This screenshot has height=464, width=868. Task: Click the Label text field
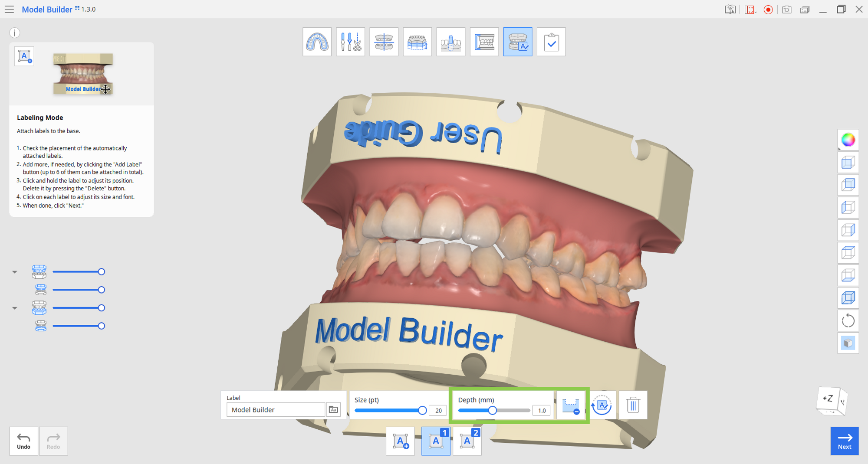[x=276, y=410]
